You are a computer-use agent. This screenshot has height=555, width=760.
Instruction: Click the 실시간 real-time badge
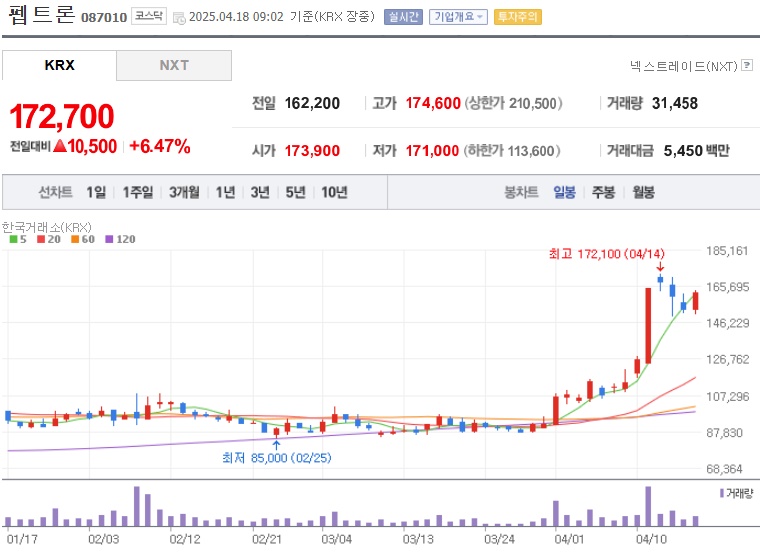tap(403, 17)
